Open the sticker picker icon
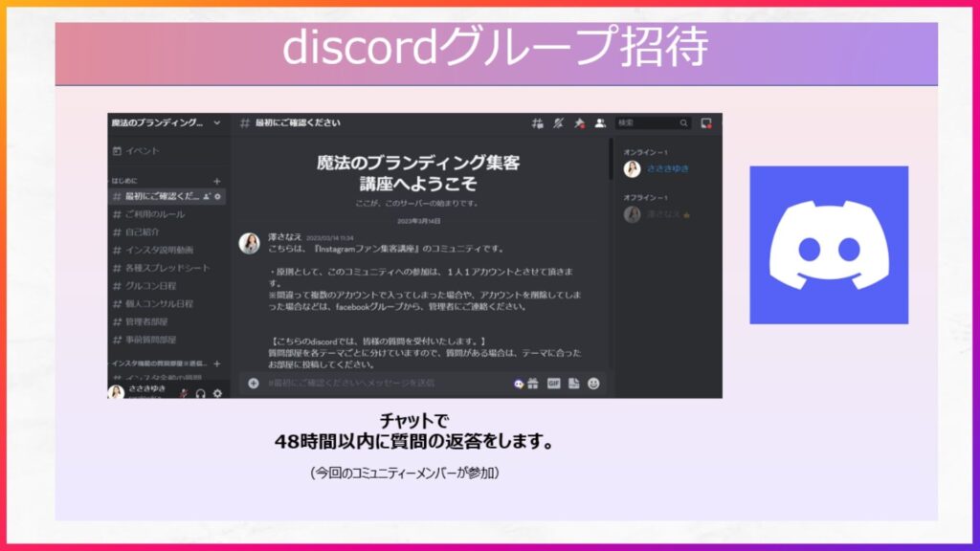 [x=574, y=383]
